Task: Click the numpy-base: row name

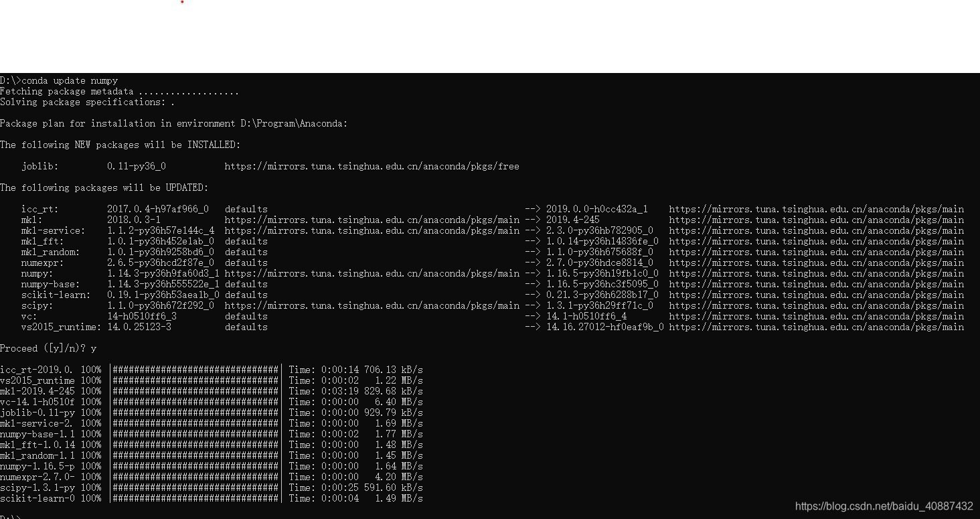Action: (x=51, y=284)
